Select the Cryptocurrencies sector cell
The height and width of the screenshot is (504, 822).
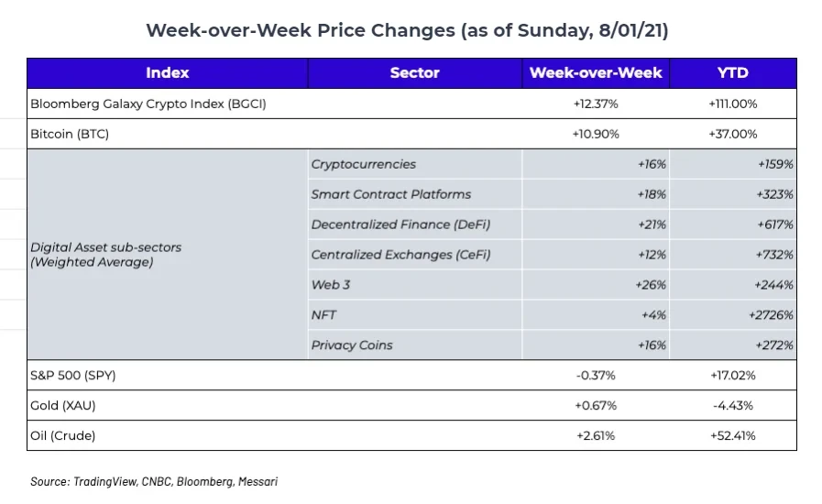[x=363, y=164]
